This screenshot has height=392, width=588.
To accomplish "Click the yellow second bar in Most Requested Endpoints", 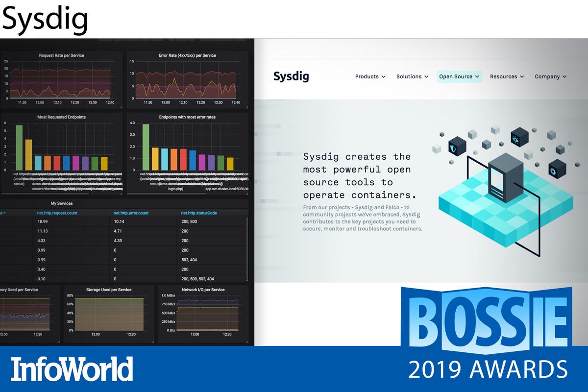I will coord(28,155).
